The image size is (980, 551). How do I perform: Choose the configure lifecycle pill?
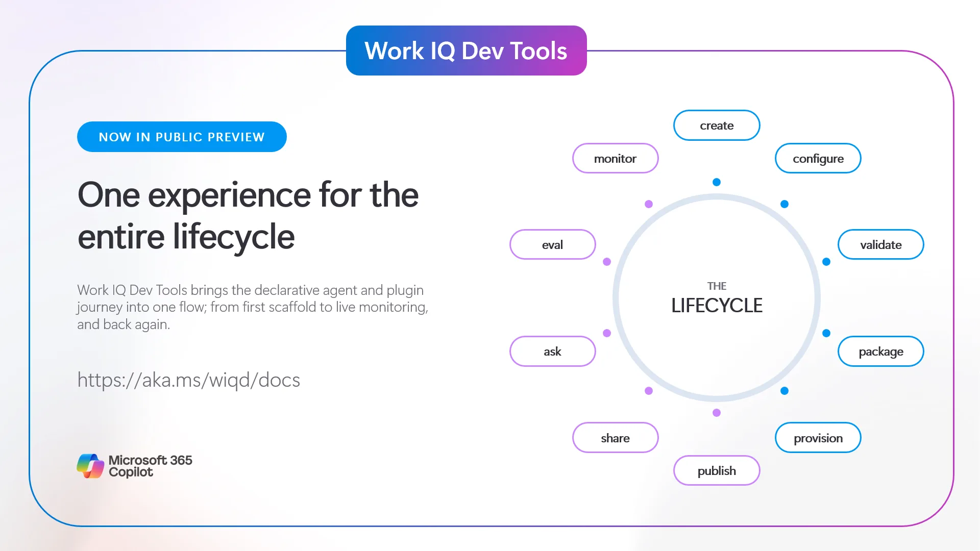click(818, 158)
